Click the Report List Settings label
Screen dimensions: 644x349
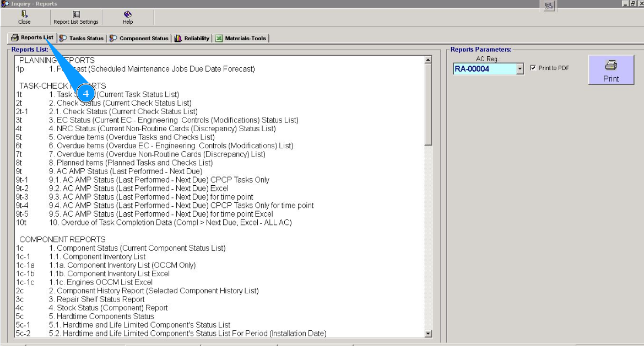(x=76, y=22)
